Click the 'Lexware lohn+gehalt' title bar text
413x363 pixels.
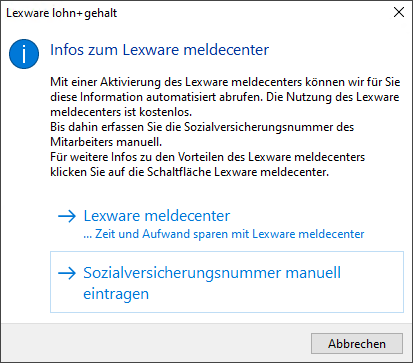click(x=62, y=13)
